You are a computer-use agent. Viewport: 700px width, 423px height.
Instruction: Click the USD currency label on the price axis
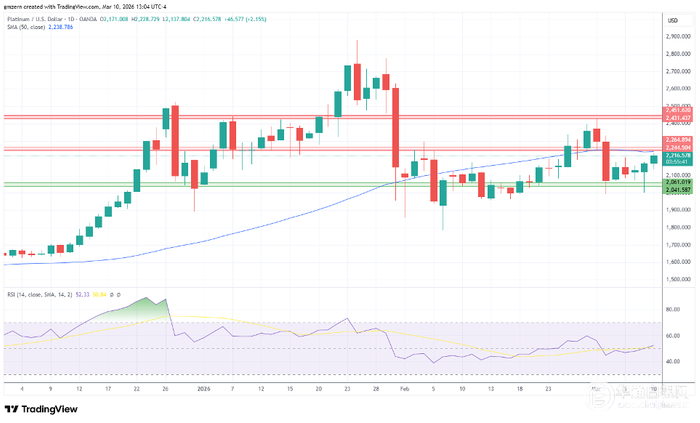pos(672,21)
